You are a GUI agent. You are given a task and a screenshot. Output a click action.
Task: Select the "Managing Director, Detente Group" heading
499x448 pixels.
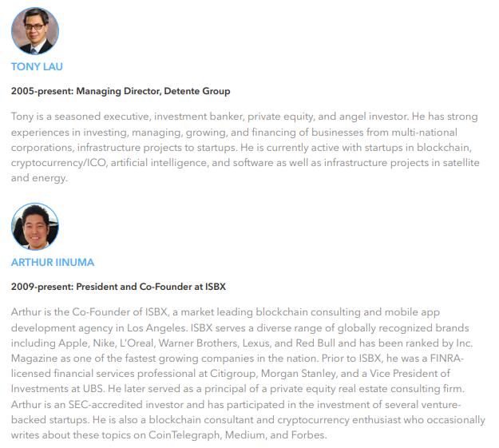click(x=153, y=91)
